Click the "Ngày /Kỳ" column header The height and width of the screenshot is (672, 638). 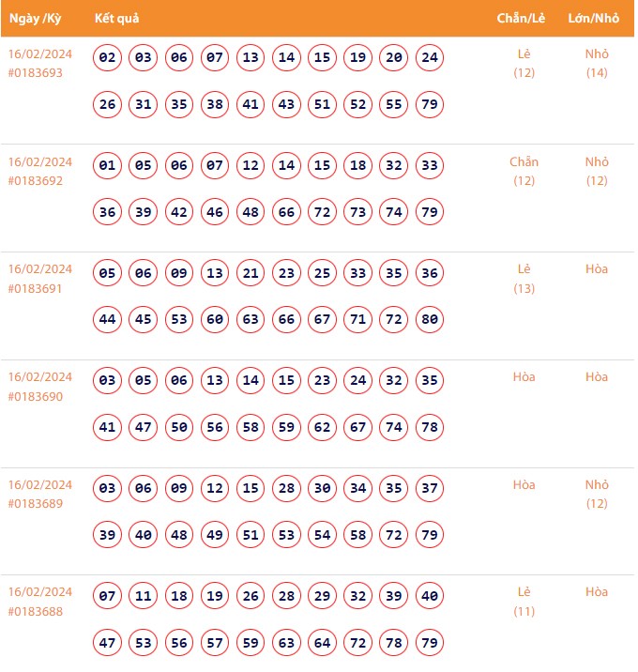[x=35, y=19]
